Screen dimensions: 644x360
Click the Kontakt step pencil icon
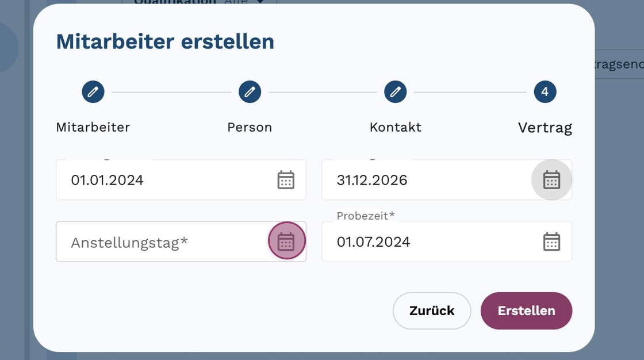pos(395,92)
